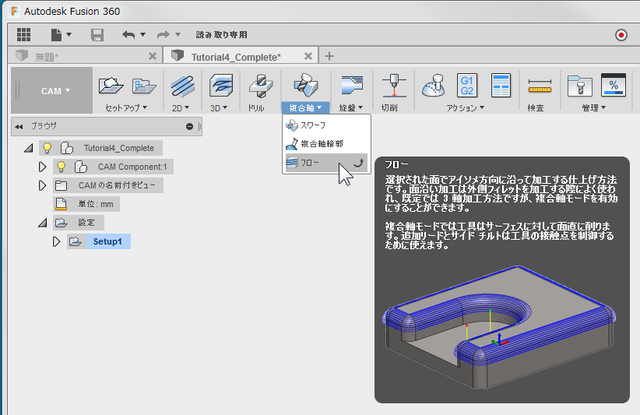Click the 検査 measure ruler icon

[540, 86]
